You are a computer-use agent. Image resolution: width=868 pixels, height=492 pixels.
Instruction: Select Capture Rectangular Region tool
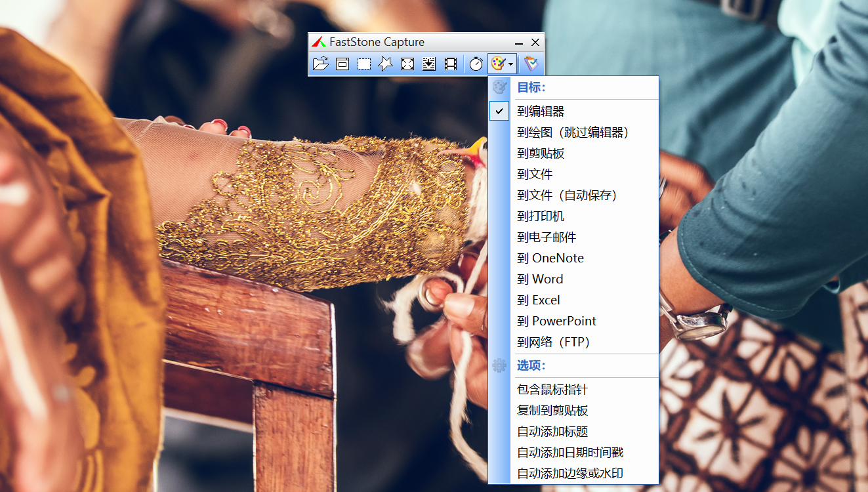(x=364, y=64)
